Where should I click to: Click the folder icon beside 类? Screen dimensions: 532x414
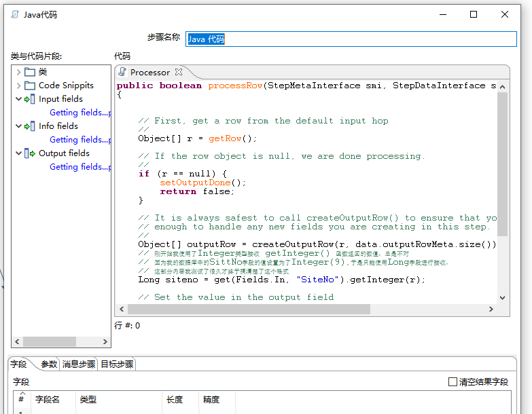[x=29, y=72]
